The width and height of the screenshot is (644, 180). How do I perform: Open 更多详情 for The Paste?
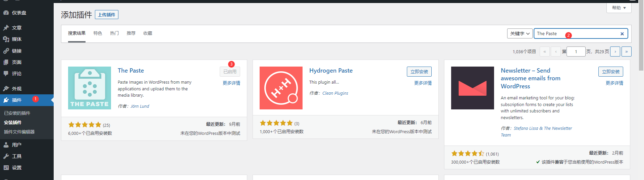point(231,83)
